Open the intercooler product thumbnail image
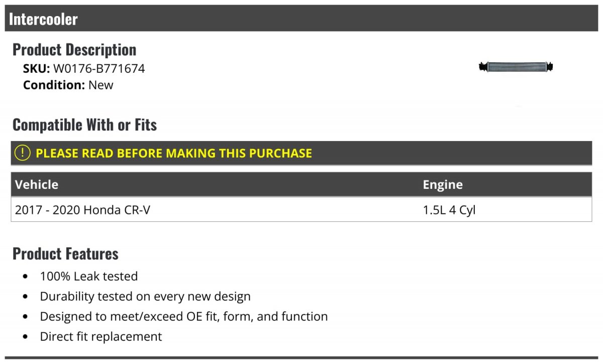The image size is (603, 364). tap(516, 67)
